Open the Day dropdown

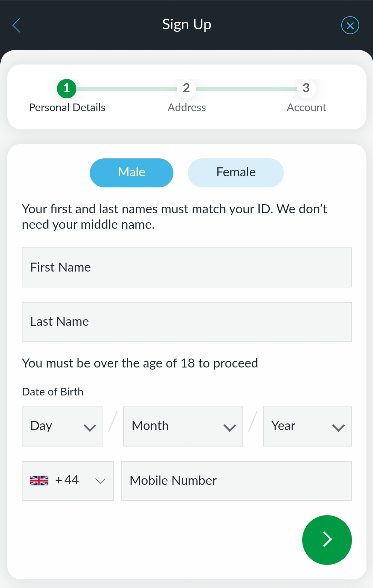[63, 427]
